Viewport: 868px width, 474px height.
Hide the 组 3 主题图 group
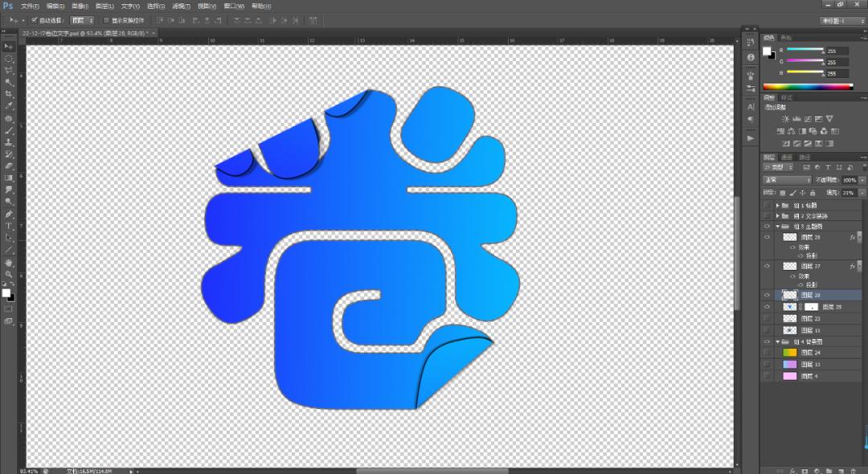[767, 227]
